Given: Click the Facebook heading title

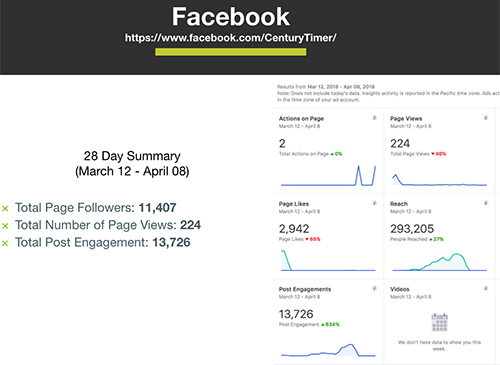Looking at the screenshot, I should pyautogui.click(x=231, y=17).
